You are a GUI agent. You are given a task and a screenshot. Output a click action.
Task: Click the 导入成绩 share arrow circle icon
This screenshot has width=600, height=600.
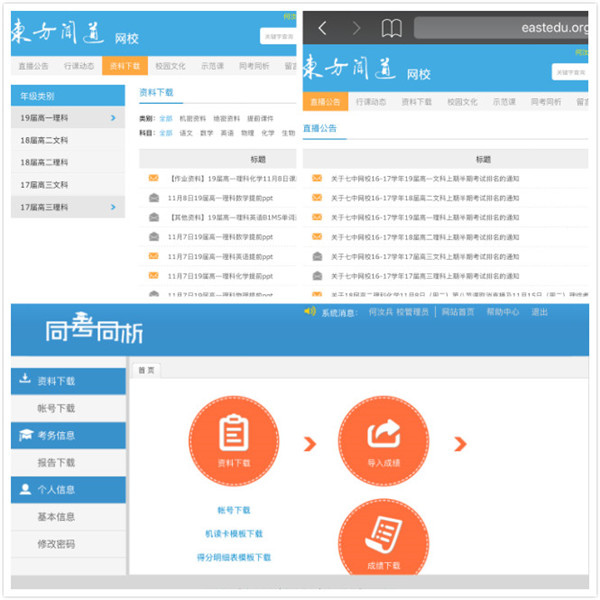[383, 436]
